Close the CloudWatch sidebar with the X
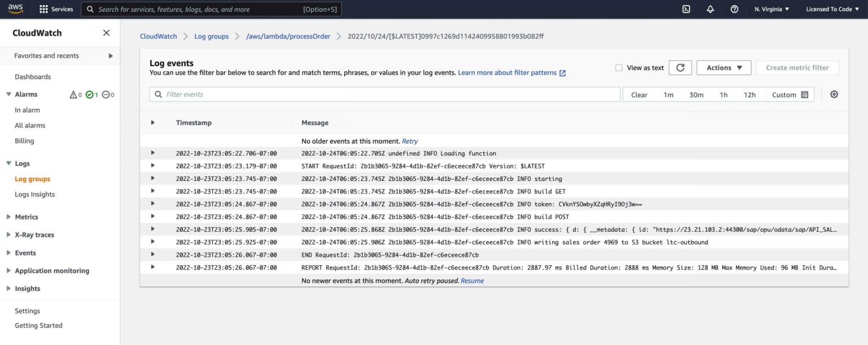 [106, 33]
